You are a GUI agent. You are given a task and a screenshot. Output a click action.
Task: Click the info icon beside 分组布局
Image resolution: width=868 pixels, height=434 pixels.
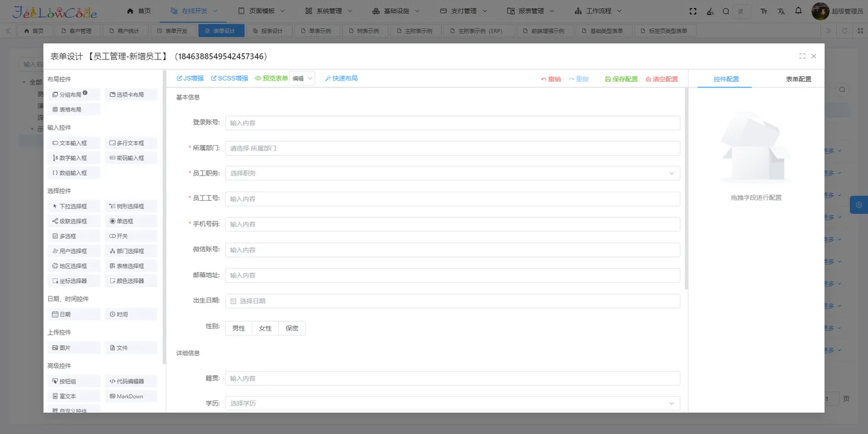85,94
